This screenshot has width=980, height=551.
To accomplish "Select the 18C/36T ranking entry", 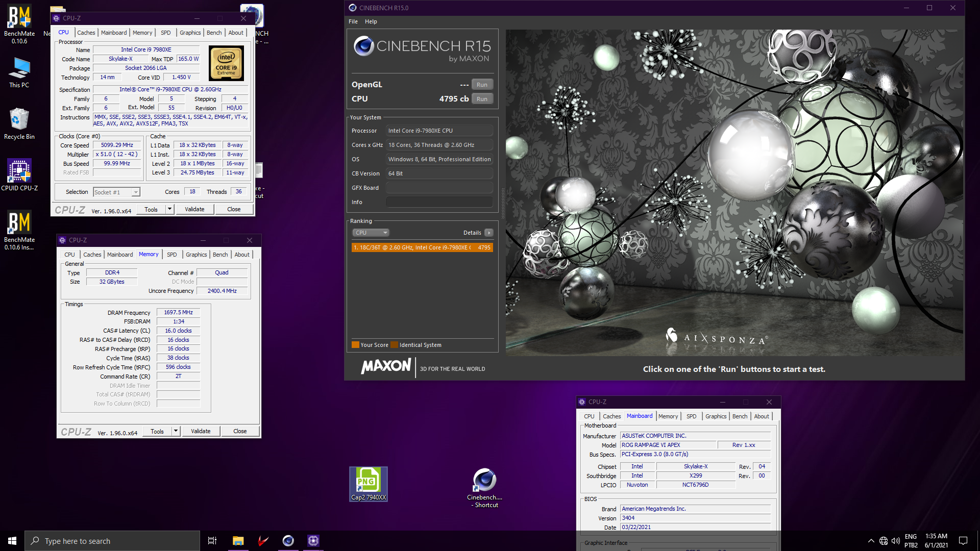I will pyautogui.click(x=422, y=247).
